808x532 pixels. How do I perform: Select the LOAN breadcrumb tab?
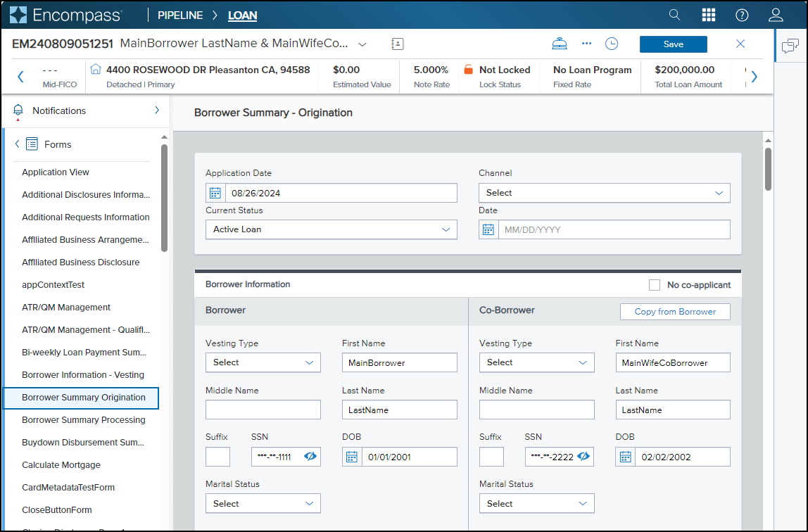click(x=243, y=15)
